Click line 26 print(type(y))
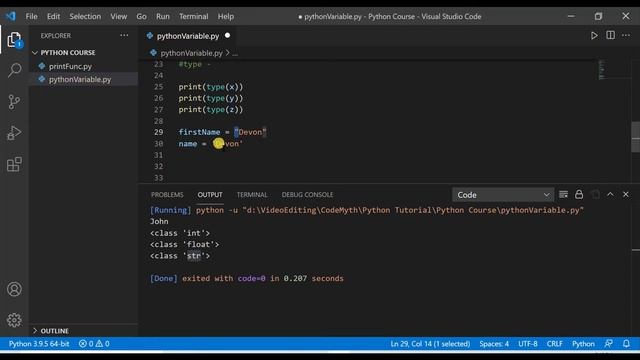The height and width of the screenshot is (360, 640). click(x=211, y=98)
